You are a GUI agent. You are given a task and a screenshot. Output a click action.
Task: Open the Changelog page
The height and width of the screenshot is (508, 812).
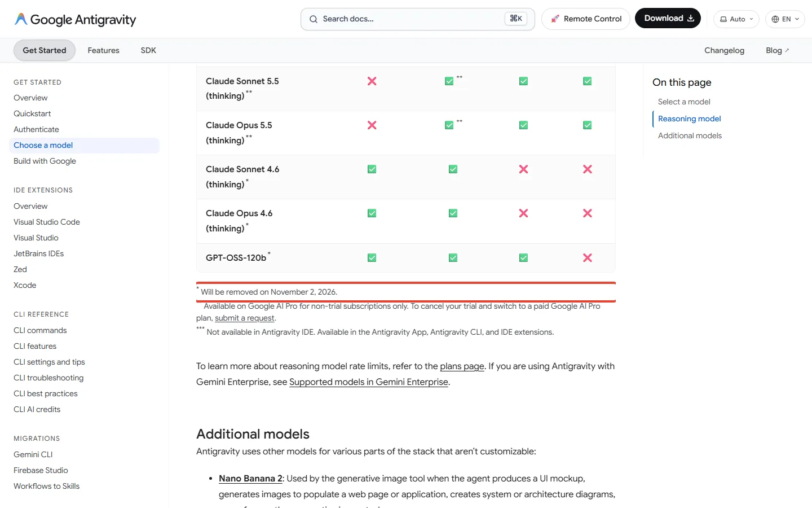tap(724, 50)
